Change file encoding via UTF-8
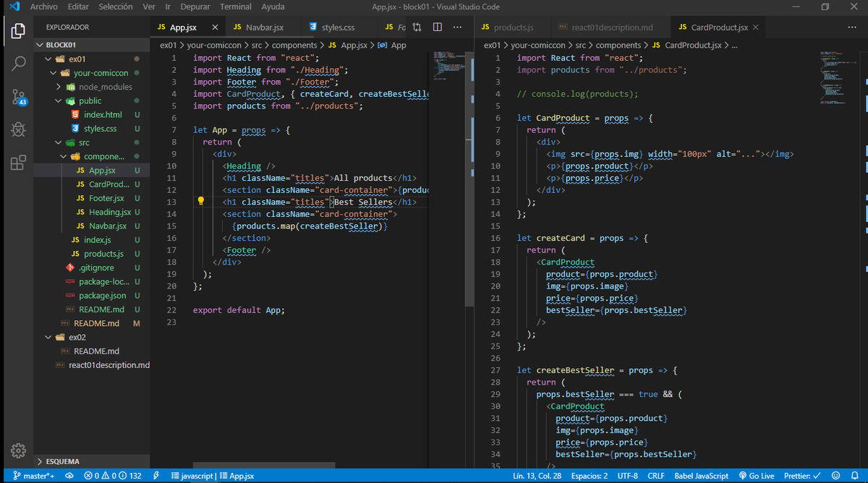Screen dimensions: 868x483 (x=628, y=476)
